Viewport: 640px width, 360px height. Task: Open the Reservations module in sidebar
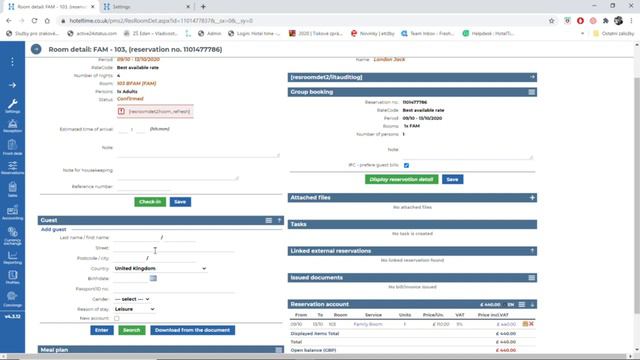pyautogui.click(x=12, y=167)
